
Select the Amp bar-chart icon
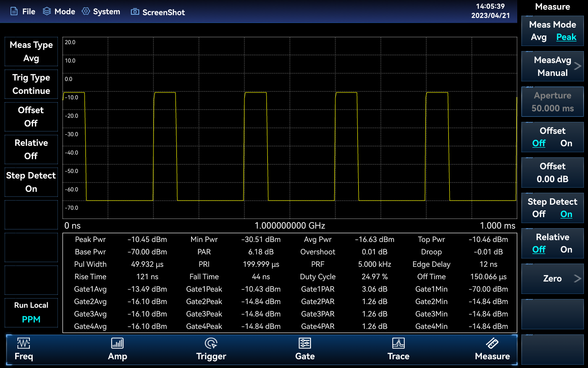click(x=117, y=343)
